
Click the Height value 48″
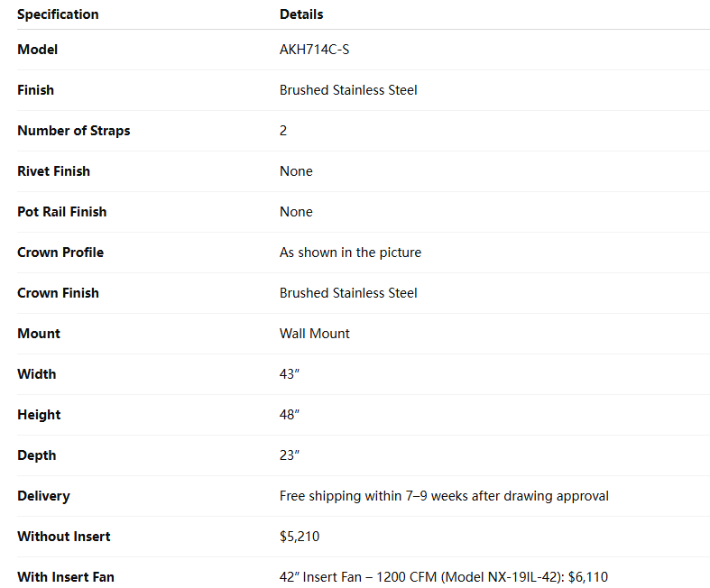click(x=290, y=415)
